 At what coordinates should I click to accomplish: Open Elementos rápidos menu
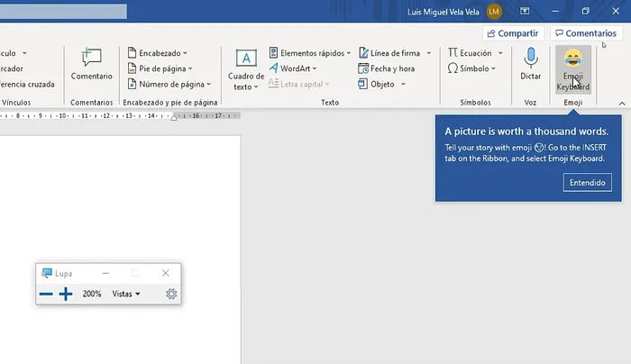click(x=310, y=52)
